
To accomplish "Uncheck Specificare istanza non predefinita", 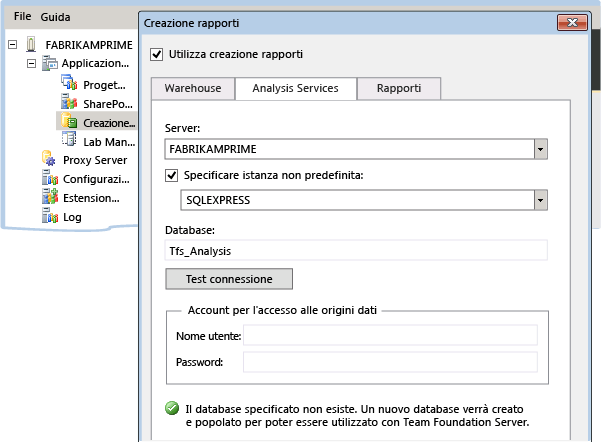I will (x=172, y=175).
